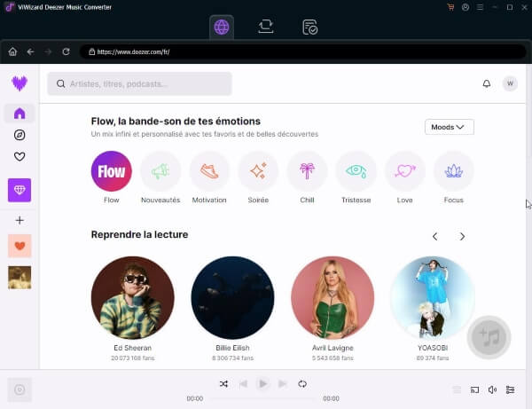Click the Chill palm tree mood
The width and height of the screenshot is (532, 409).
click(307, 171)
